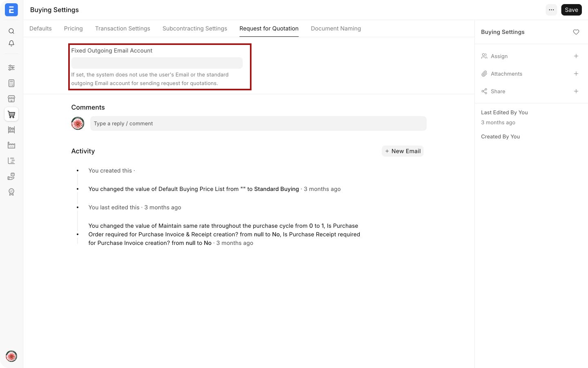Open the three-dots menu beside Save

[551, 10]
